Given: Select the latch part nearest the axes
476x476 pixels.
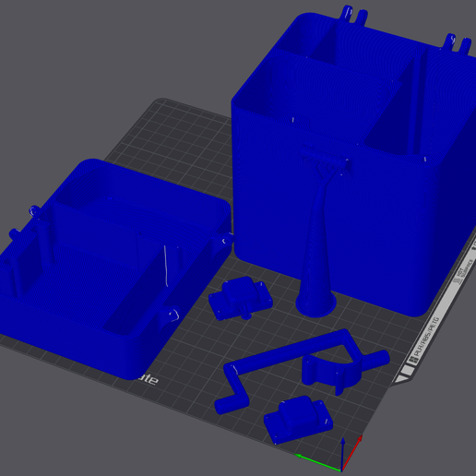Looking at the screenshot, I should coord(298,419).
